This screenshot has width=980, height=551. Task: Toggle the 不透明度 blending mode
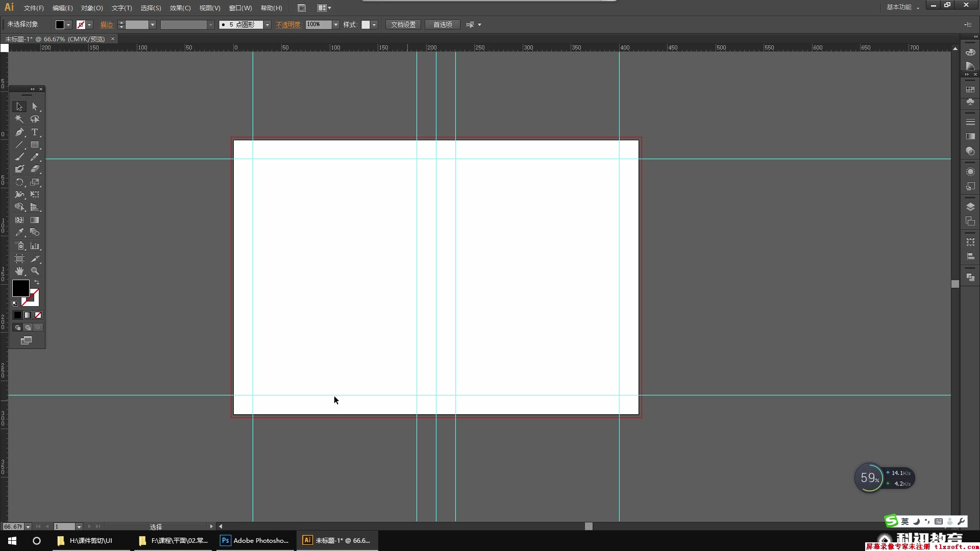(x=287, y=24)
